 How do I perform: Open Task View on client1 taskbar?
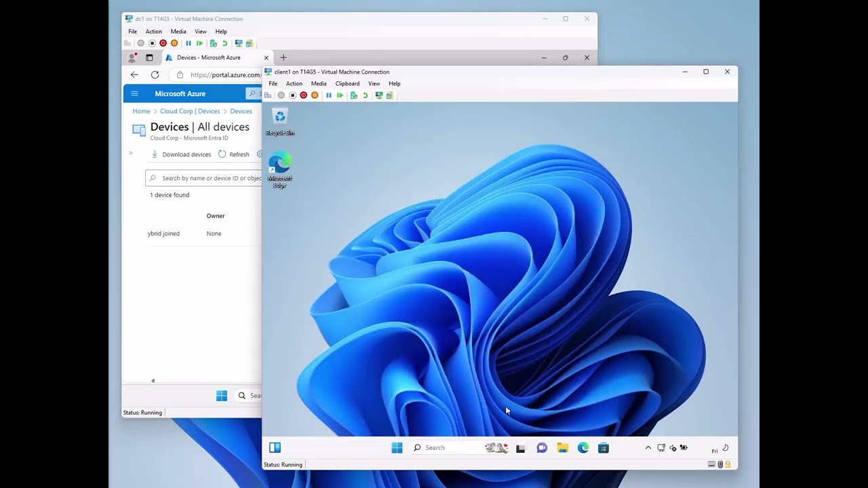point(521,448)
